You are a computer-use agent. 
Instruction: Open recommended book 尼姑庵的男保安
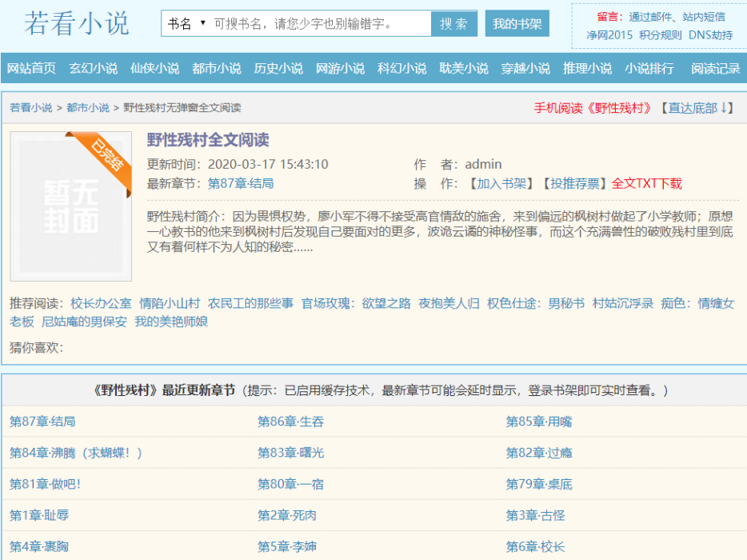[84, 322]
